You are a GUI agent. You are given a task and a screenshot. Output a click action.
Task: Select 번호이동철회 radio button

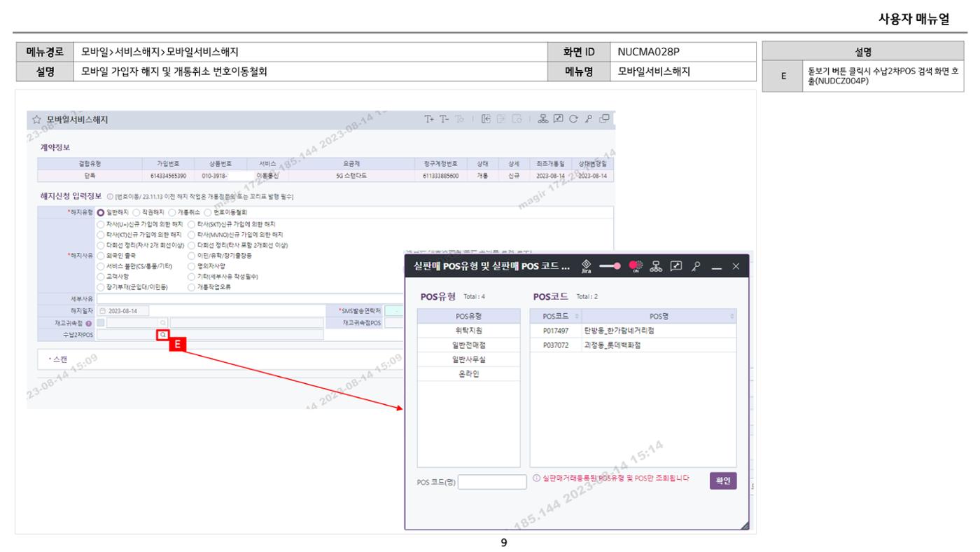(208, 212)
